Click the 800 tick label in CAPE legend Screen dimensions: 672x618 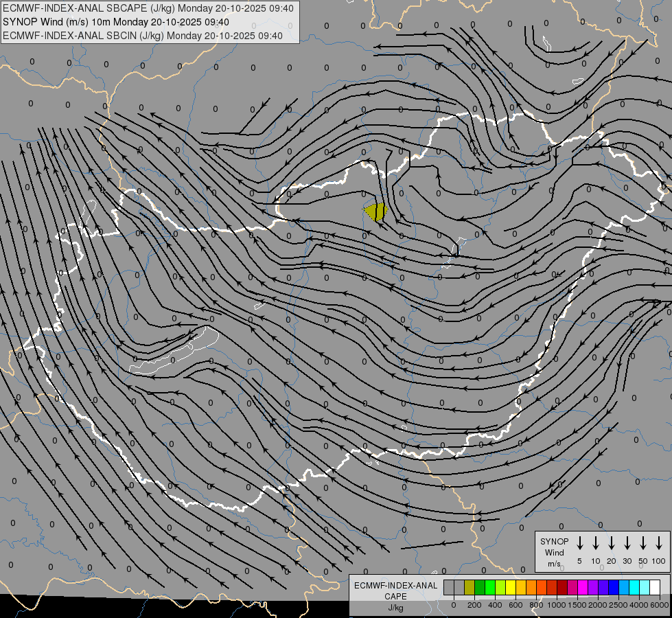point(536,605)
